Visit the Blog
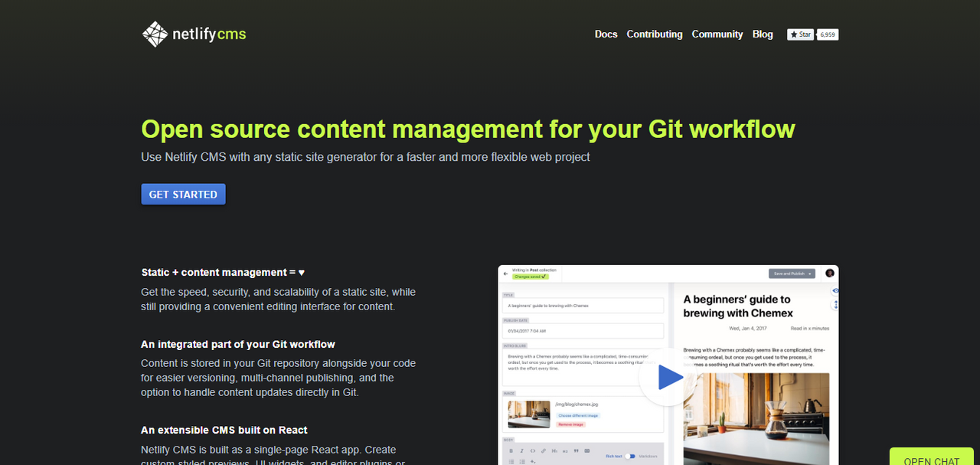This screenshot has height=465, width=980. 763,34
